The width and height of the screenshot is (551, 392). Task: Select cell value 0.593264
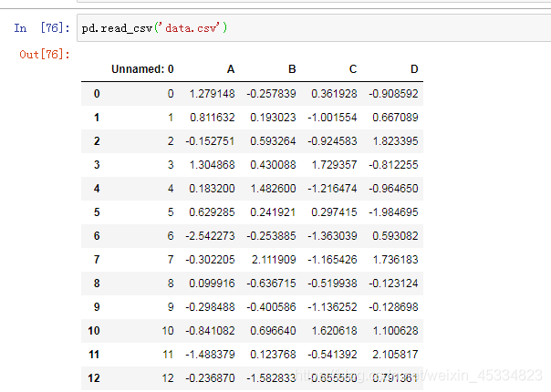point(273,141)
